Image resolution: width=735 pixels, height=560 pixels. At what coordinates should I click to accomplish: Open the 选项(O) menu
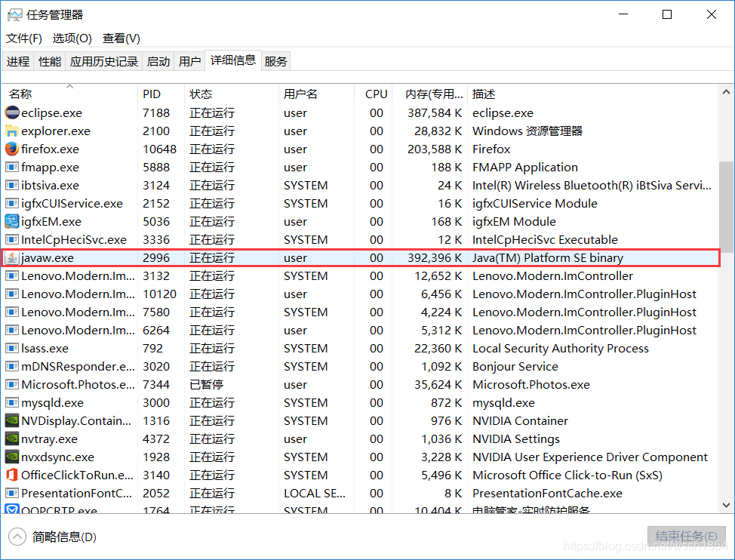(72, 38)
